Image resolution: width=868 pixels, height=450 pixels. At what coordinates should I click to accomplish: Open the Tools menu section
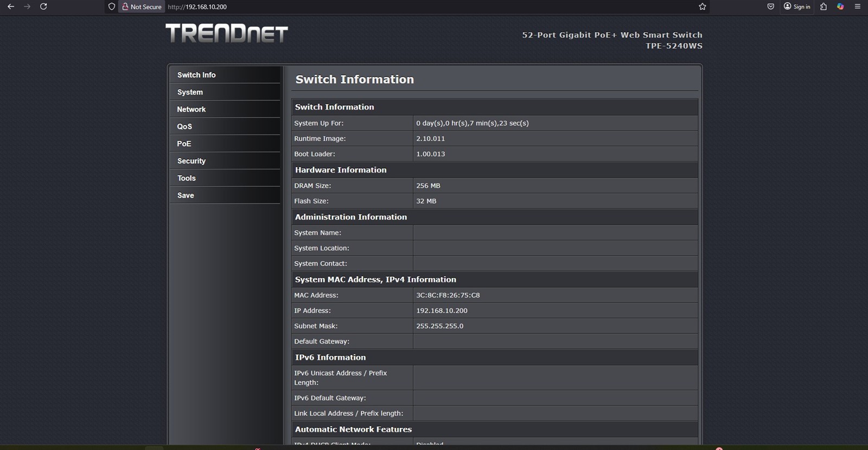225,178
